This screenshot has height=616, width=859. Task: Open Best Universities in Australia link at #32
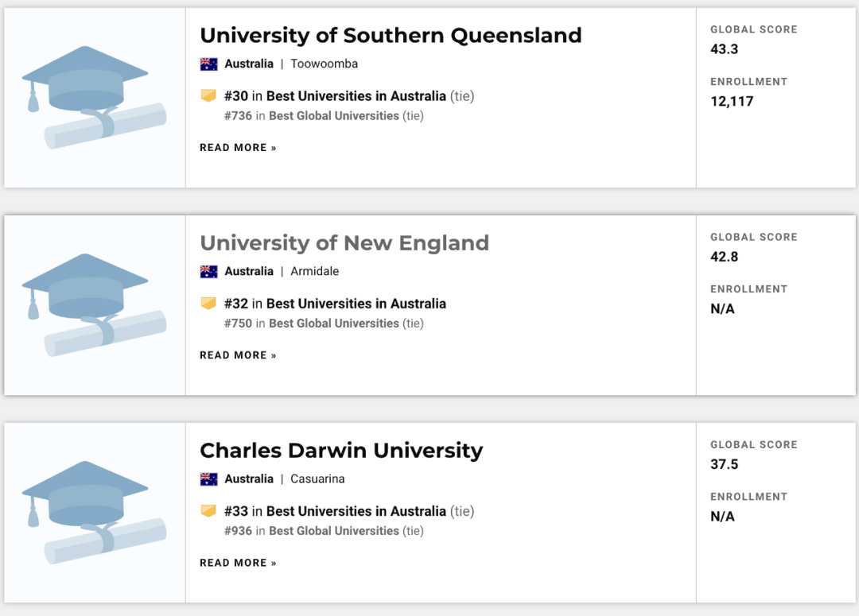point(356,304)
